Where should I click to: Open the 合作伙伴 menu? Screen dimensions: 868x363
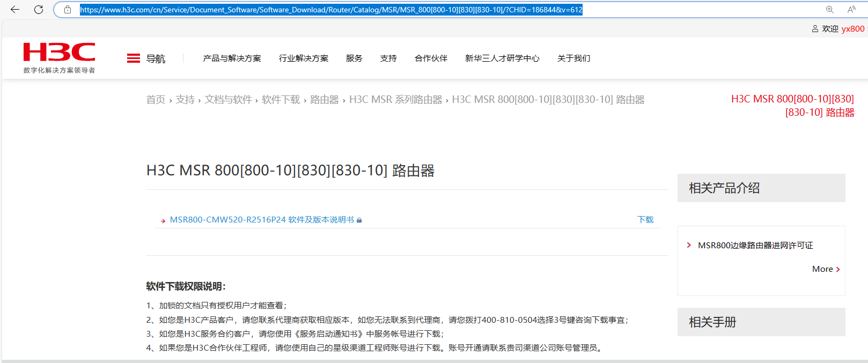click(x=431, y=58)
